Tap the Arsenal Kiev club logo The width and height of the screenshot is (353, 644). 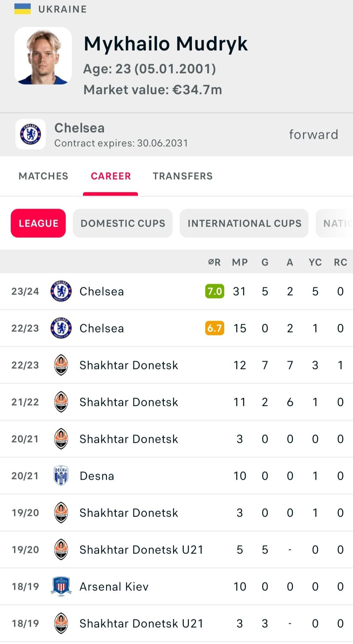[61, 586]
